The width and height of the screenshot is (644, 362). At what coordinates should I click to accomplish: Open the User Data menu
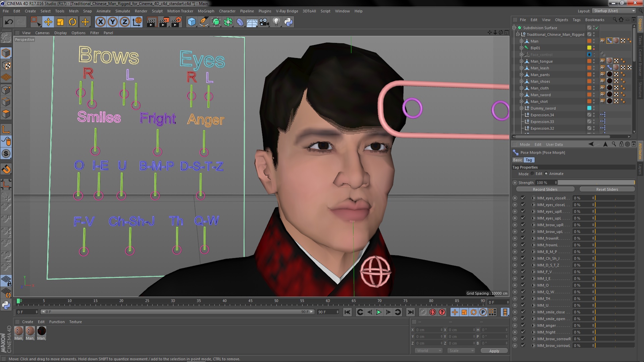tap(554, 144)
